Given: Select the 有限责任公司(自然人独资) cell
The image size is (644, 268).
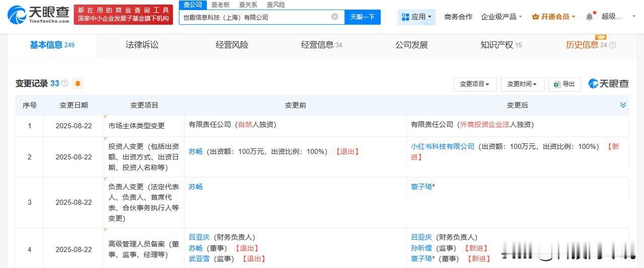Looking at the screenshot, I should click(295, 126).
